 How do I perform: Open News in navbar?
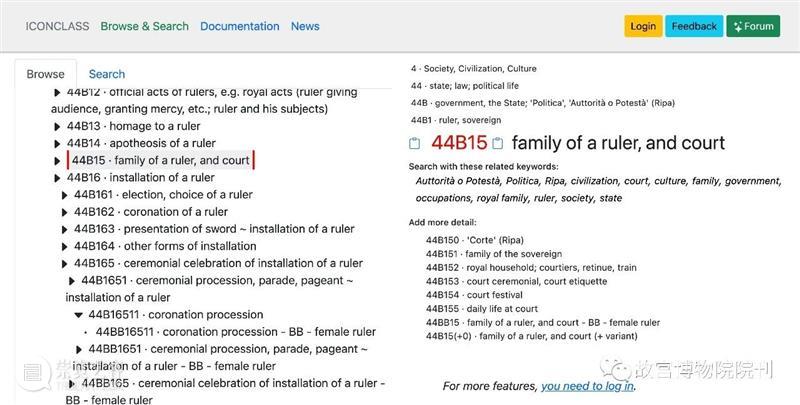[305, 26]
